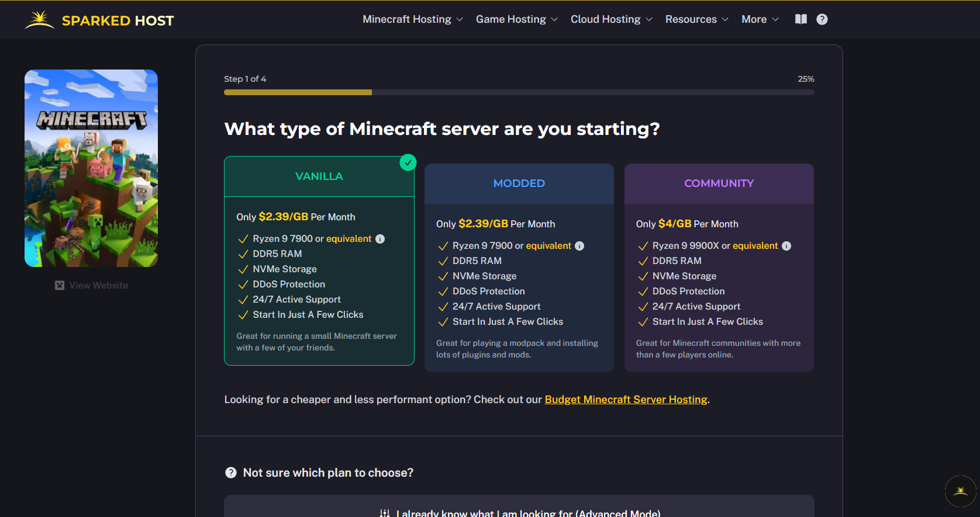Click info icon beside Modded Ryzen 9 7900

click(579, 246)
